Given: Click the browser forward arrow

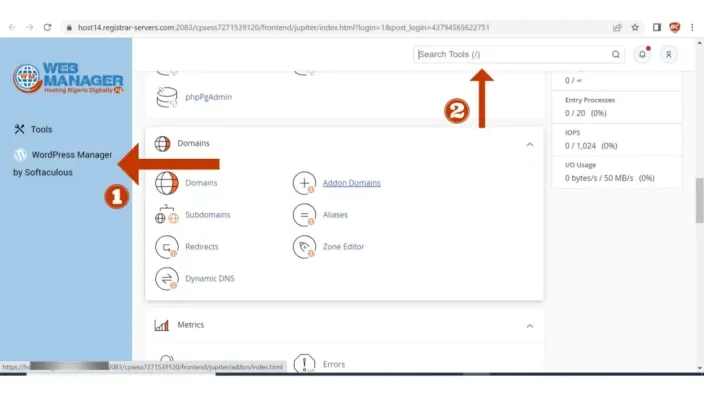Looking at the screenshot, I should pyautogui.click(x=30, y=27).
